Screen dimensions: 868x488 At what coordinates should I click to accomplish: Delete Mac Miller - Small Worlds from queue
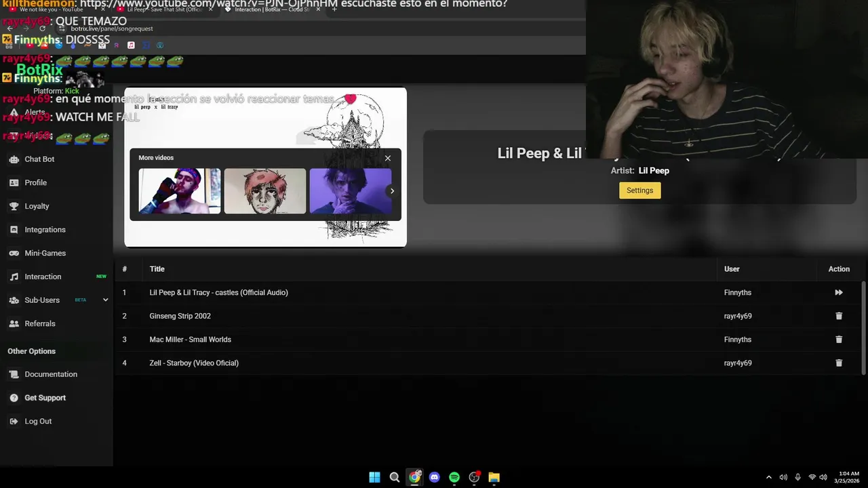click(839, 340)
